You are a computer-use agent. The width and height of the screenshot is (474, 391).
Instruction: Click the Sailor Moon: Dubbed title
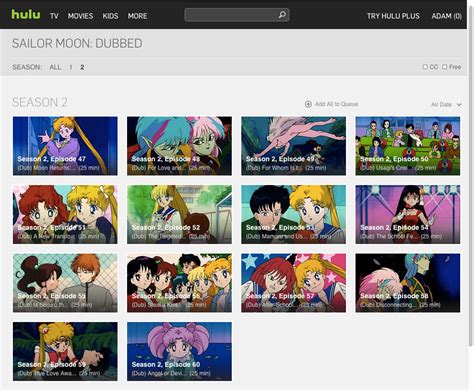[x=77, y=43]
